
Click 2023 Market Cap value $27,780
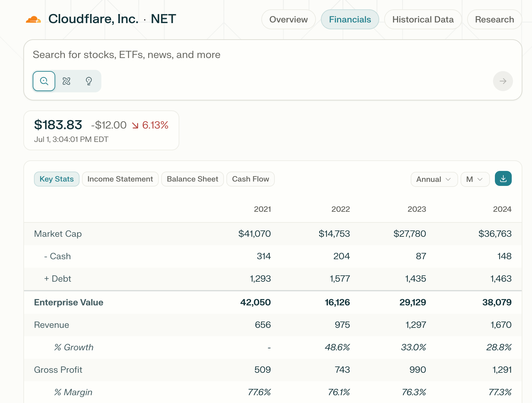(409, 234)
